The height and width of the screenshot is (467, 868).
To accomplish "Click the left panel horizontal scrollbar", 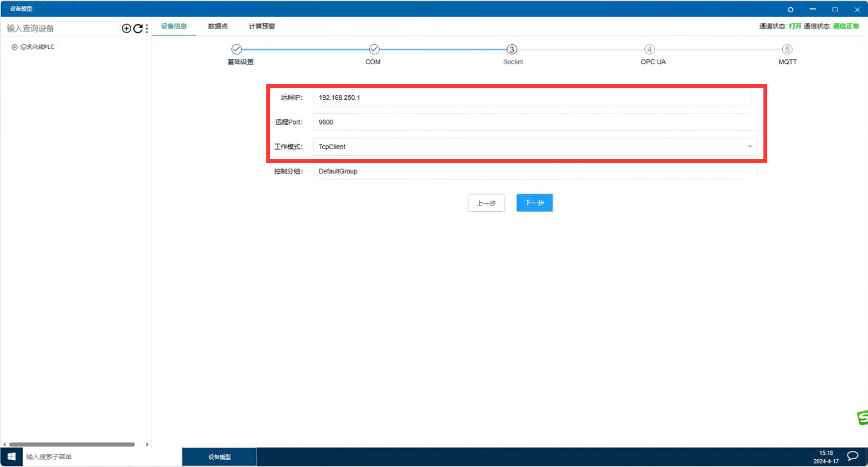I will tap(72, 444).
